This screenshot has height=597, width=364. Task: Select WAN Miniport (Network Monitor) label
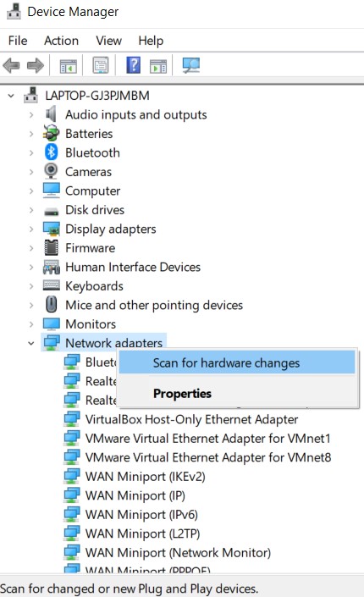(x=178, y=552)
